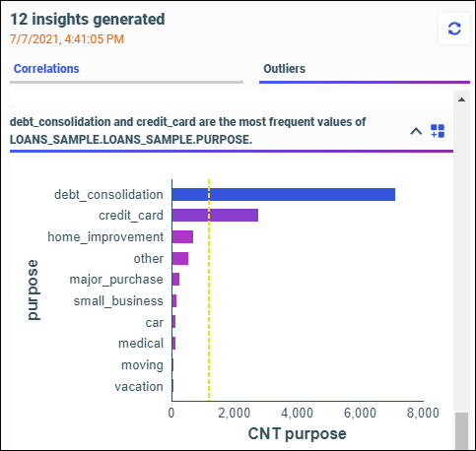Click the scroll up arrow
476x451 pixels.
[461, 99]
